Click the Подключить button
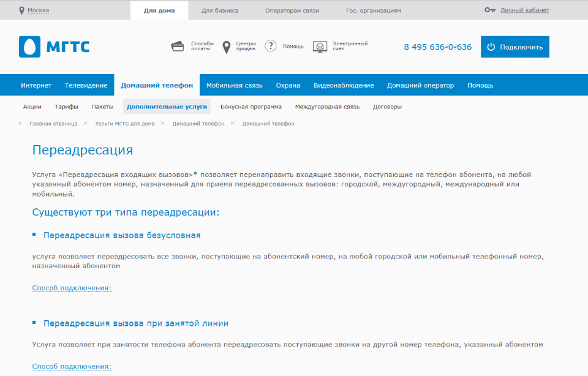This screenshot has height=376, width=588. coord(515,47)
